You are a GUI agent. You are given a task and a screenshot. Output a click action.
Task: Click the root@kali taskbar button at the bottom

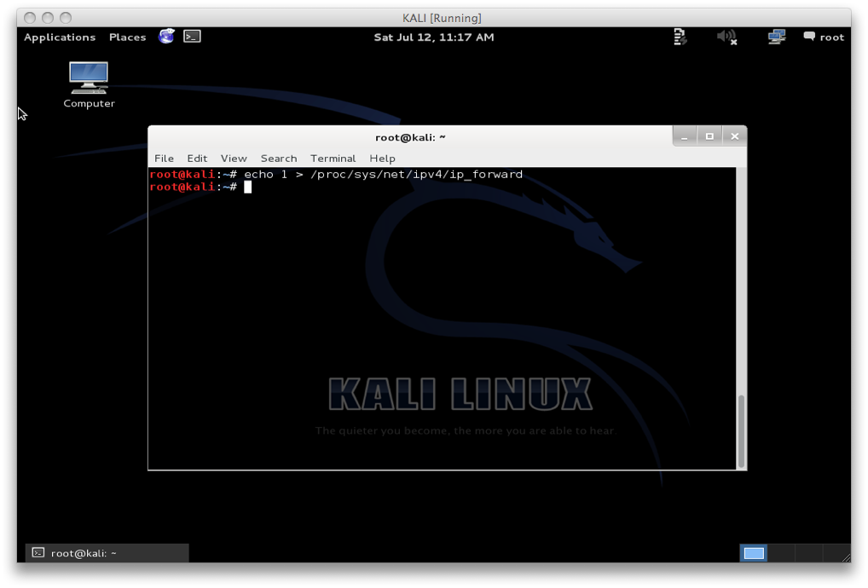(107, 553)
